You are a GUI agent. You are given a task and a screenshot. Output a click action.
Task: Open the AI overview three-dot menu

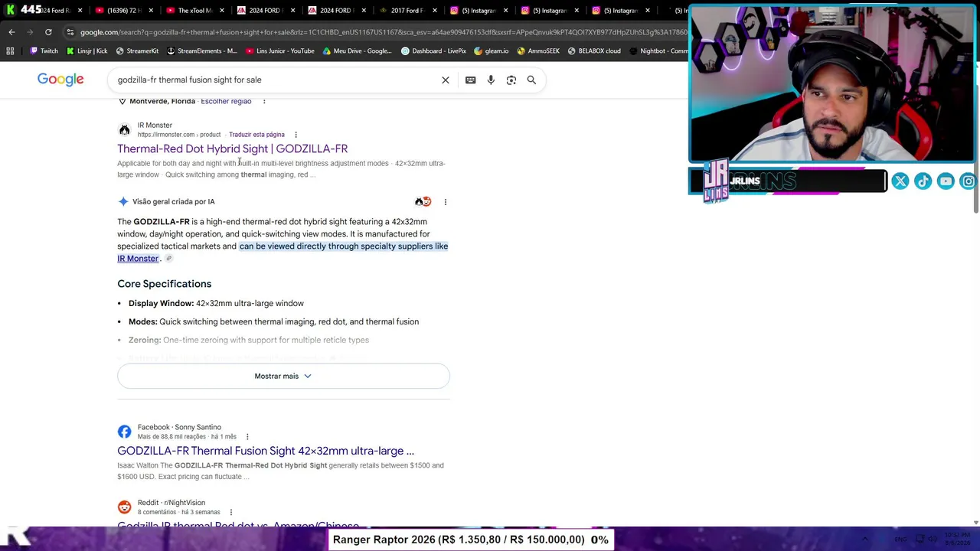[446, 202]
